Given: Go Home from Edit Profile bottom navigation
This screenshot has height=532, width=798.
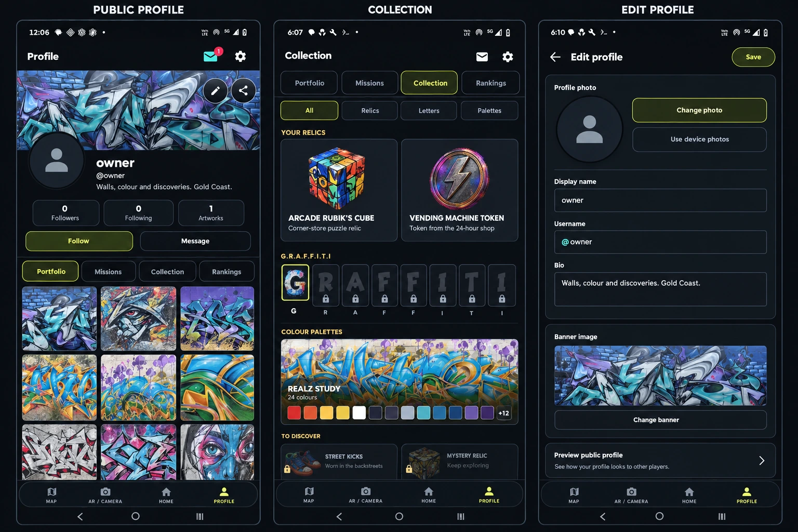Looking at the screenshot, I should click(x=689, y=495).
